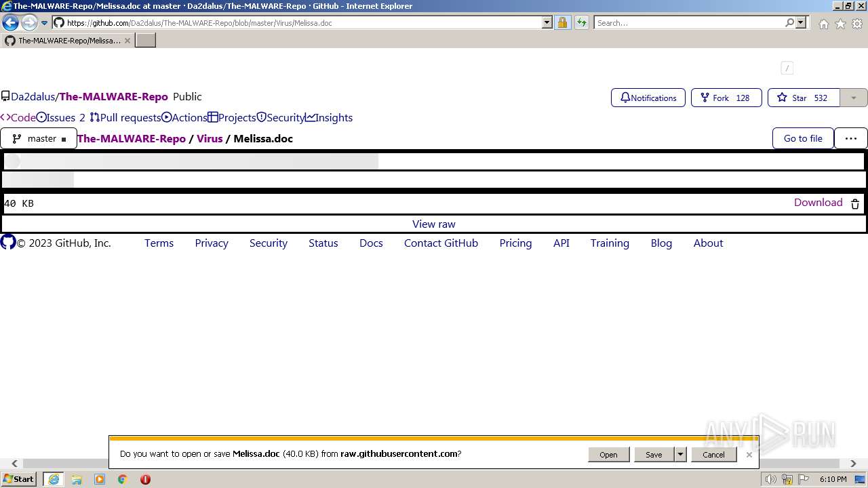Open the Training footer link
Image resolution: width=868 pixels, height=488 pixels.
(610, 243)
